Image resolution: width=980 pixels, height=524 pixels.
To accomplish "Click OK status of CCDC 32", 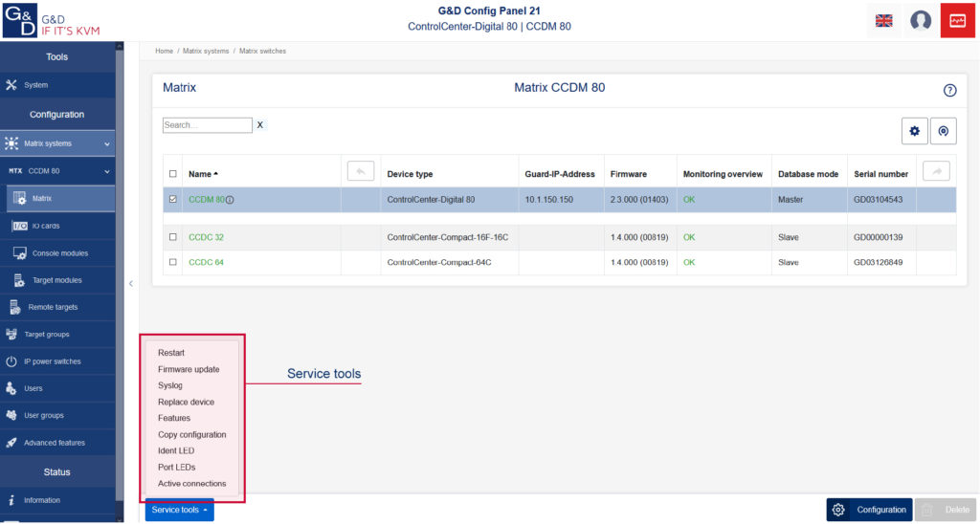I will click(x=689, y=237).
